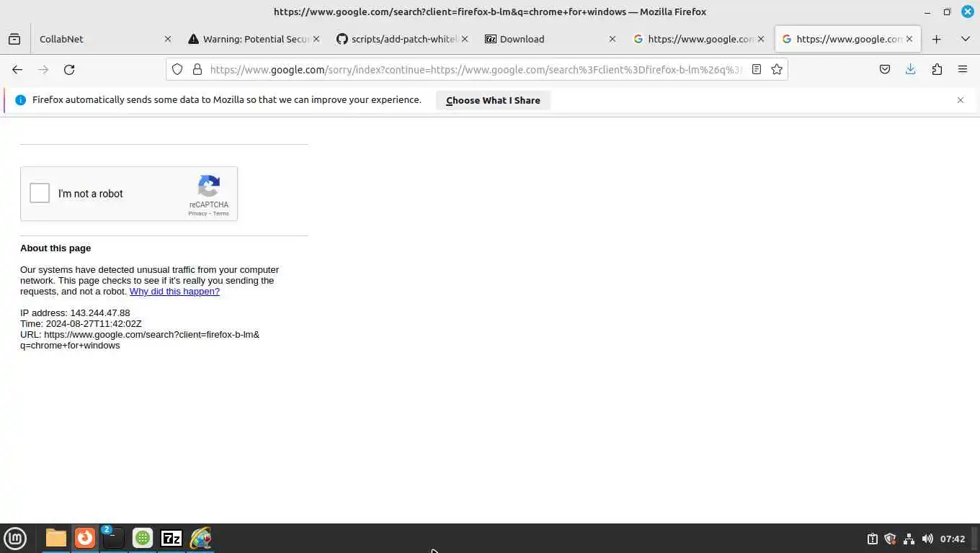This screenshot has height=553, width=980.
Task: Open Linux Mint start menu
Action: point(15,538)
